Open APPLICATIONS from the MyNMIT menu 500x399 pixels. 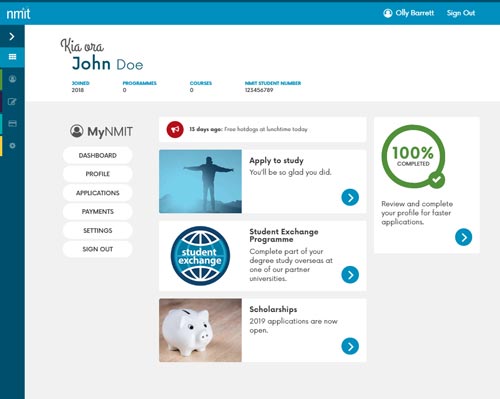tap(98, 193)
